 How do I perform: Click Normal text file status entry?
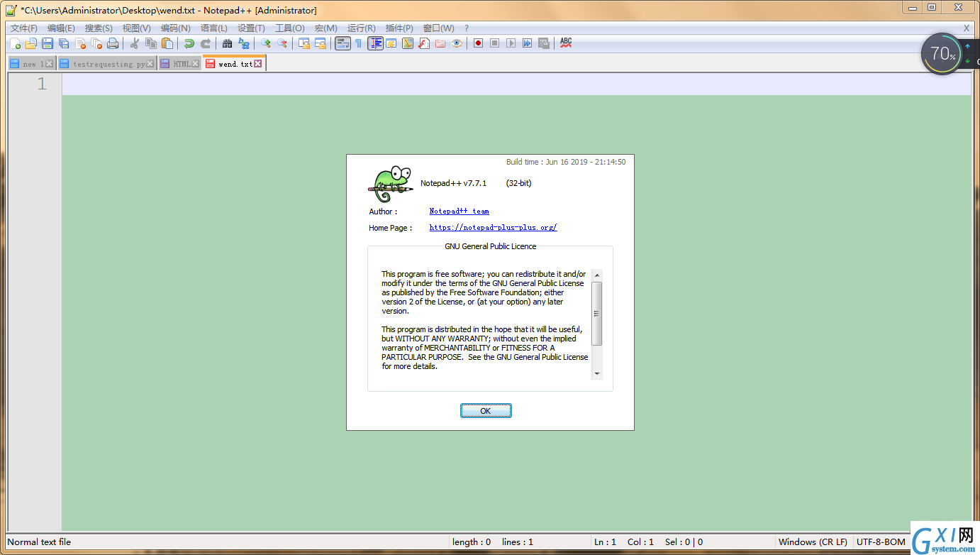pos(39,542)
